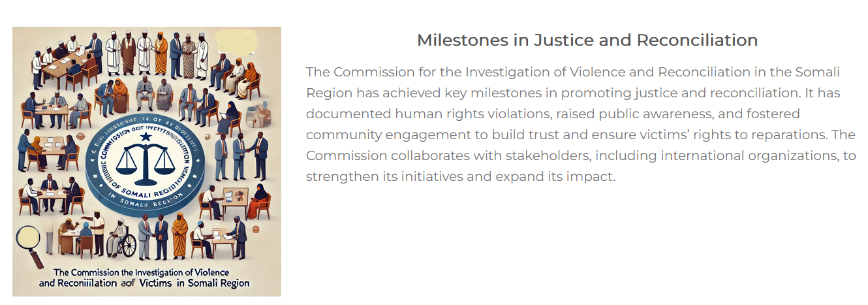Click the caption line ending "Victims in Somali Region"
This screenshot has width=868, height=305.
point(144,284)
